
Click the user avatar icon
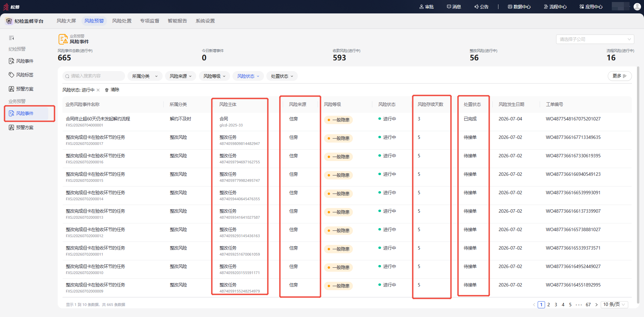(x=637, y=7)
